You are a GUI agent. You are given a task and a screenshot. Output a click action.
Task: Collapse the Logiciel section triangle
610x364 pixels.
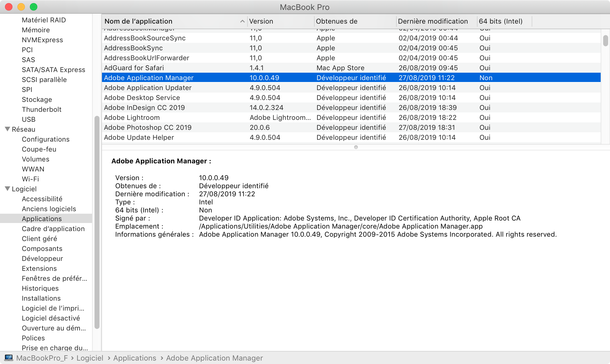[7, 189]
